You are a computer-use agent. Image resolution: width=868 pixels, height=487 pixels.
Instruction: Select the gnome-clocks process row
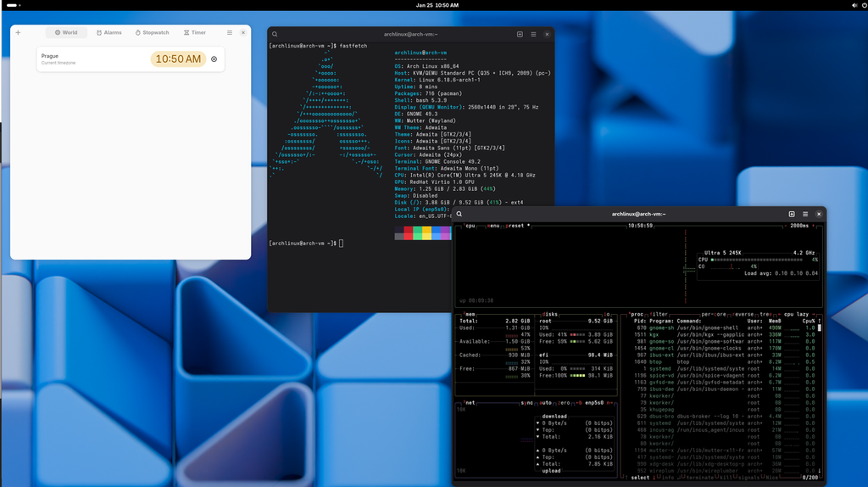point(724,349)
